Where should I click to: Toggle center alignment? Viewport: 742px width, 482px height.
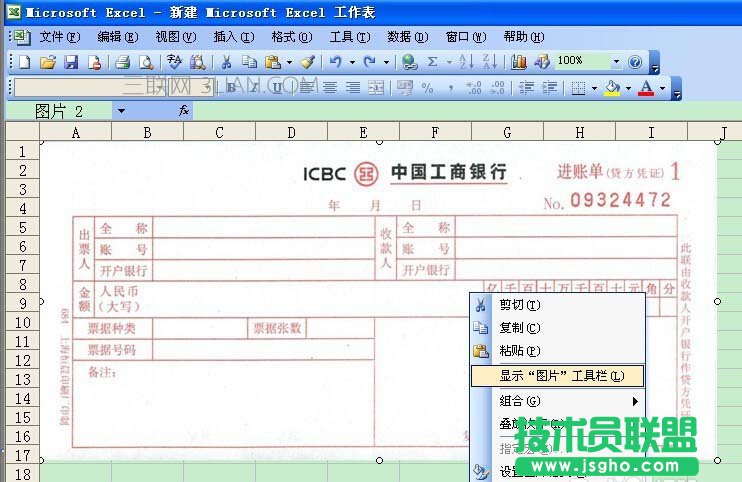coord(330,88)
